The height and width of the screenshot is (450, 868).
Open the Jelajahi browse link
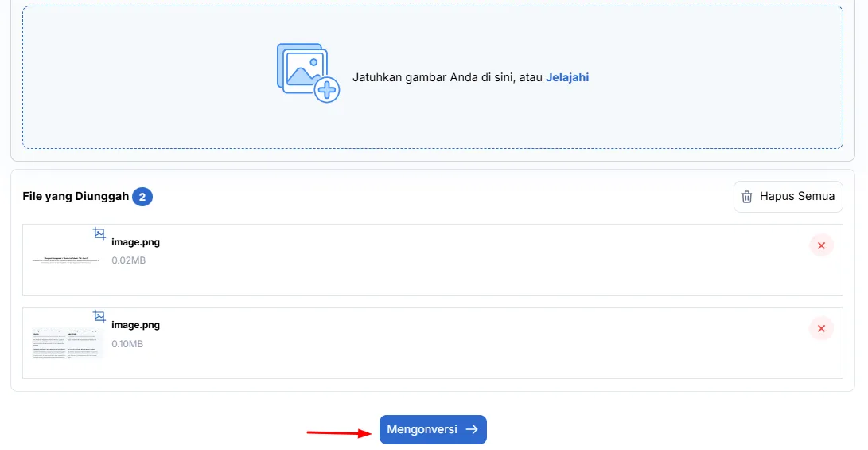(567, 77)
